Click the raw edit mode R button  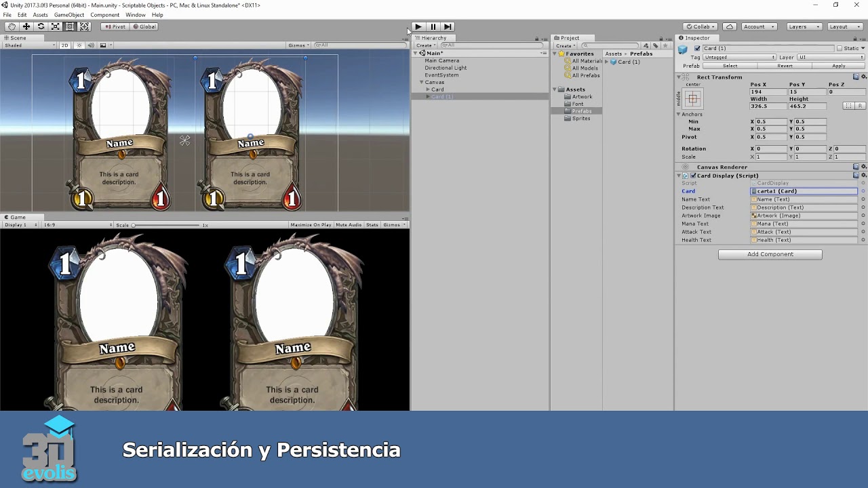click(x=860, y=106)
